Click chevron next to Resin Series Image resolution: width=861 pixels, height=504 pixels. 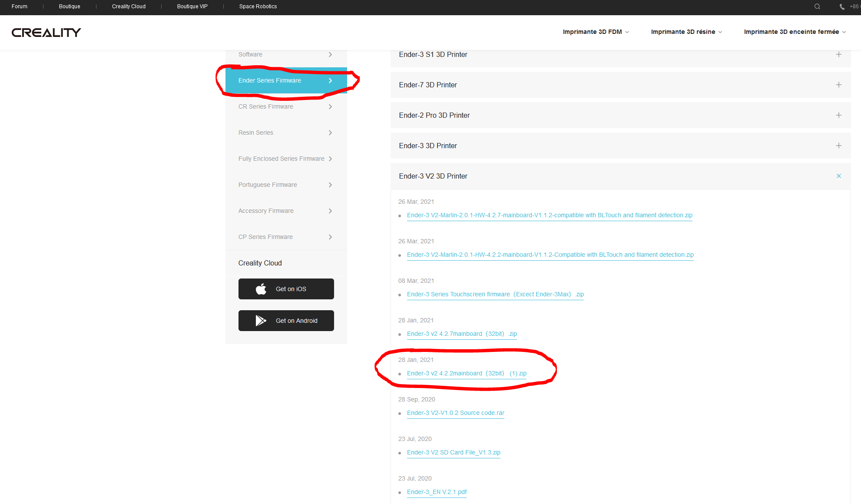pyautogui.click(x=330, y=133)
